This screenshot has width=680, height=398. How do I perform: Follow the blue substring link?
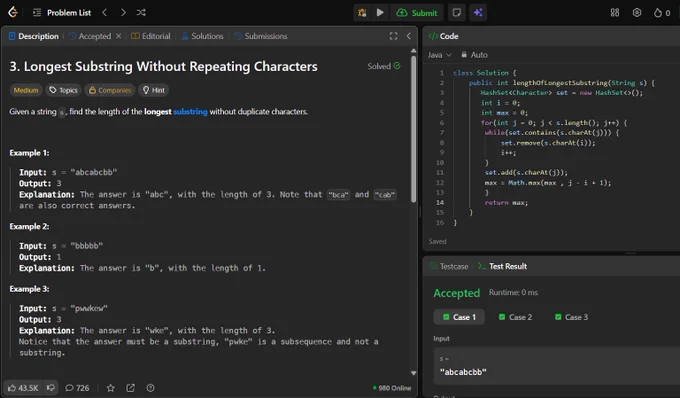pos(190,112)
